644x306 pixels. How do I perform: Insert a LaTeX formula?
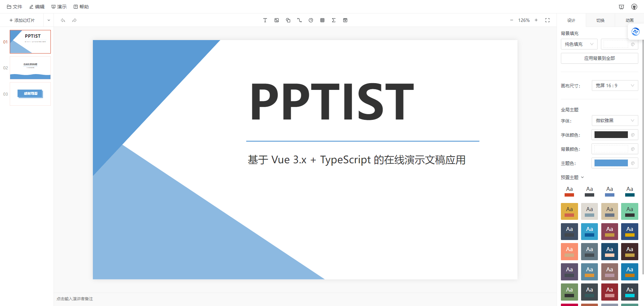(x=333, y=20)
